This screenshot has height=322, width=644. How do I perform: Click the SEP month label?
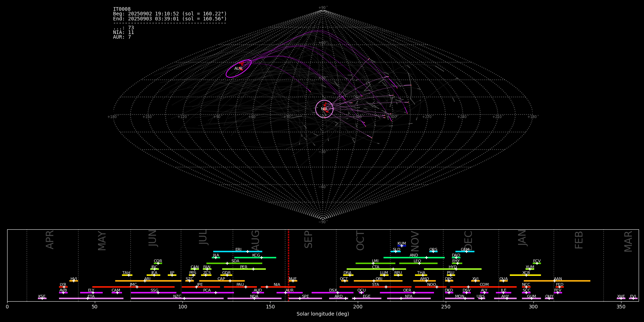coord(308,240)
